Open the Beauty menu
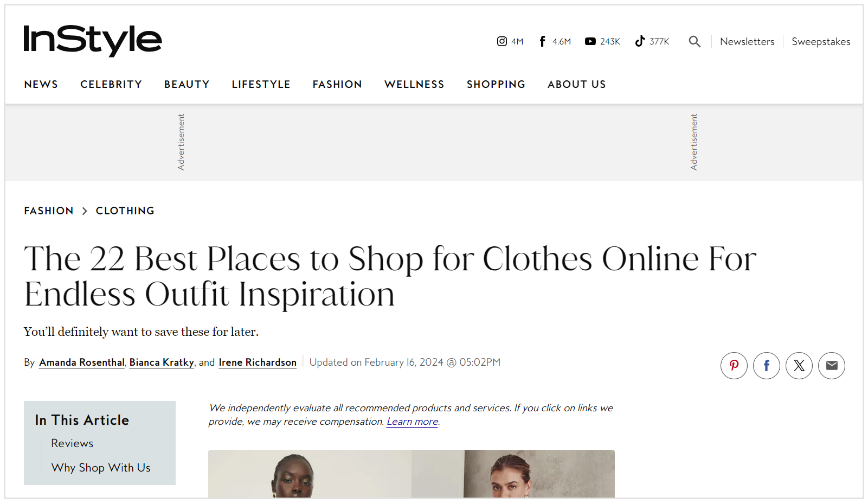The height and width of the screenshot is (503, 868). click(x=187, y=84)
